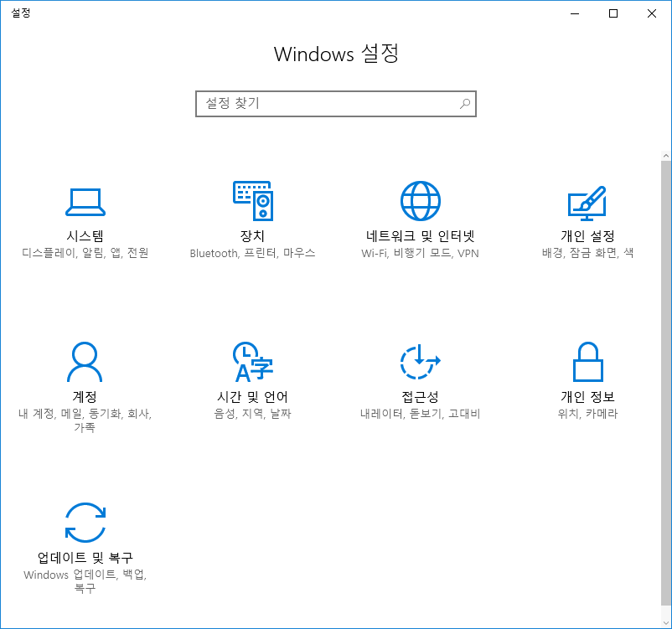Focus the 설정 찾기 search field
The width and height of the screenshot is (672, 629).
point(336,103)
